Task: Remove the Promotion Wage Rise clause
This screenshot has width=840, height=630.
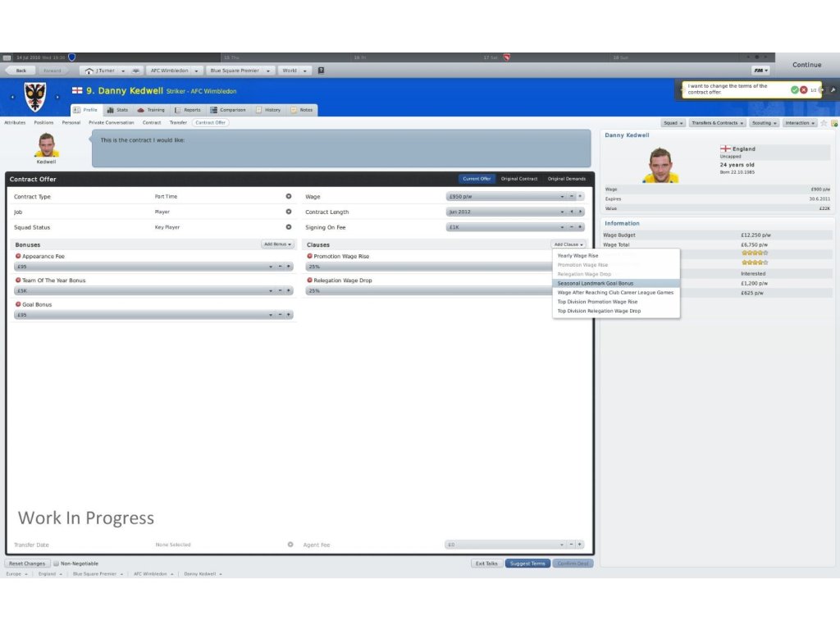Action: click(x=309, y=256)
